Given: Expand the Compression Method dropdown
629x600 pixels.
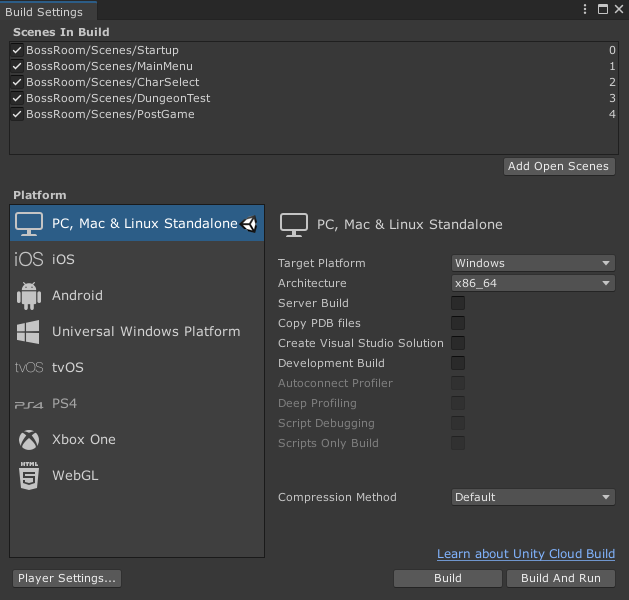Looking at the screenshot, I should click(x=532, y=497).
